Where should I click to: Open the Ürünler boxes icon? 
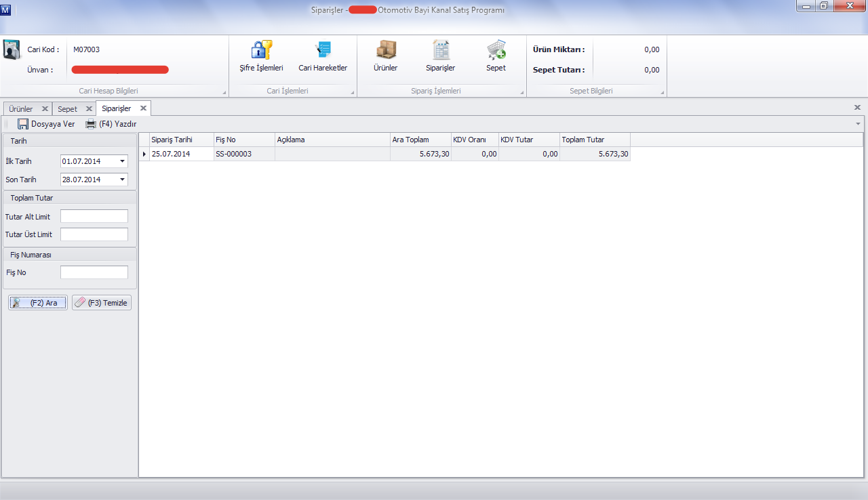(x=386, y=51)
